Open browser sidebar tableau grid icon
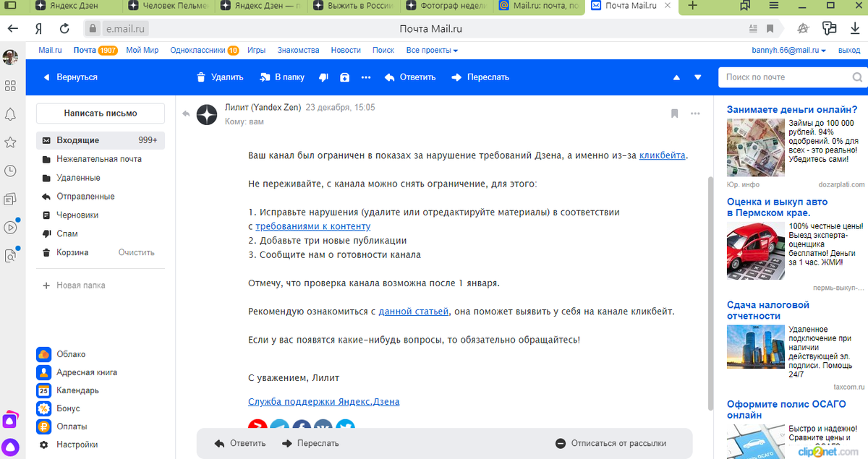 click(10, 86)
